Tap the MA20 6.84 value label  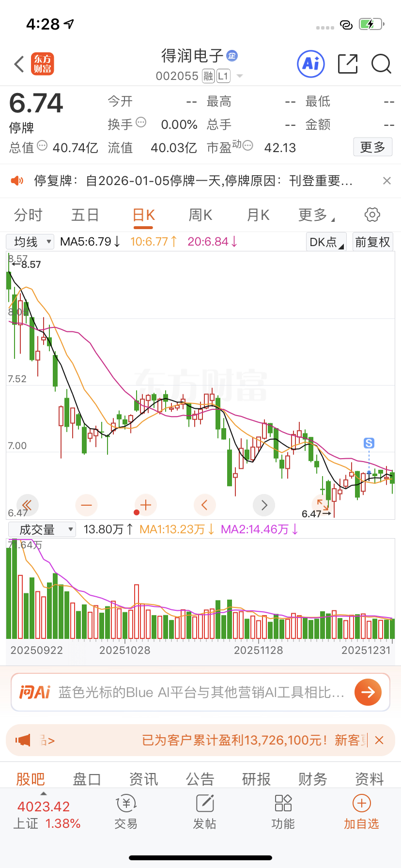(x=212, y=241)
